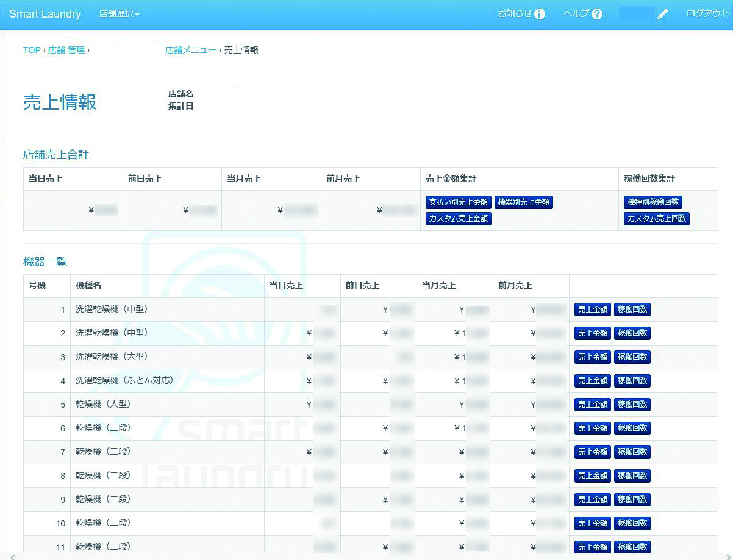
Task: Open 売上金額 for machine 6
Action: [593, 428]
